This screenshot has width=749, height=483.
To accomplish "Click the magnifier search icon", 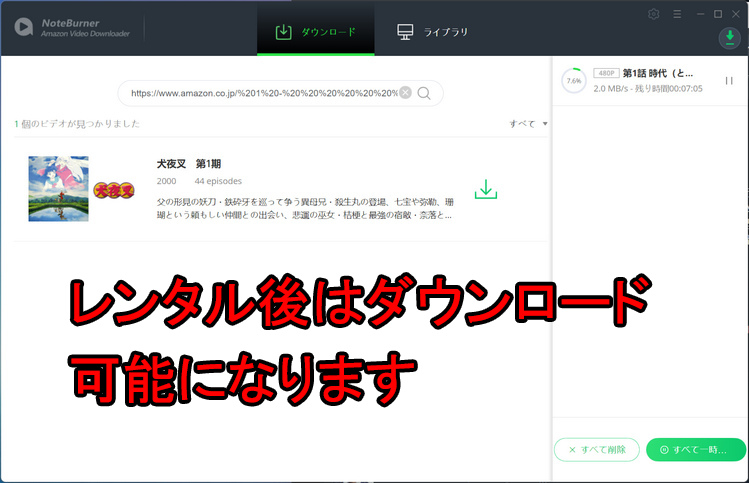I will 424,93.
